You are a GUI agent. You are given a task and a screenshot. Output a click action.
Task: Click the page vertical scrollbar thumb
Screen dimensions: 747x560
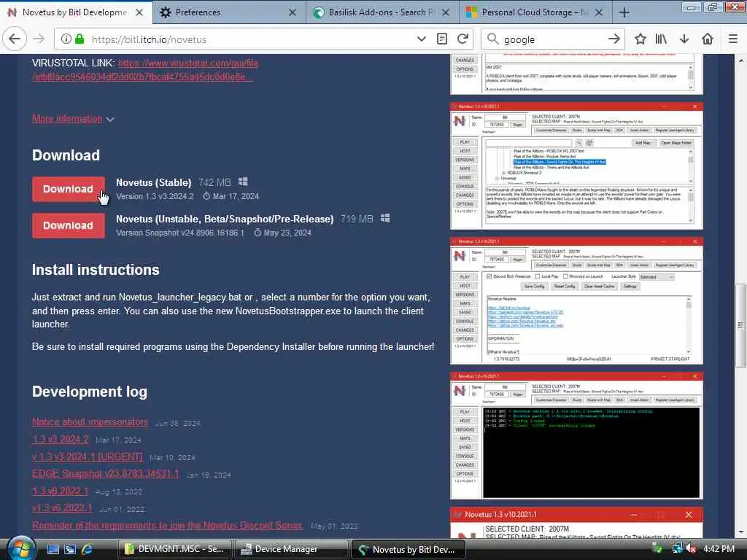coord(740,326)
